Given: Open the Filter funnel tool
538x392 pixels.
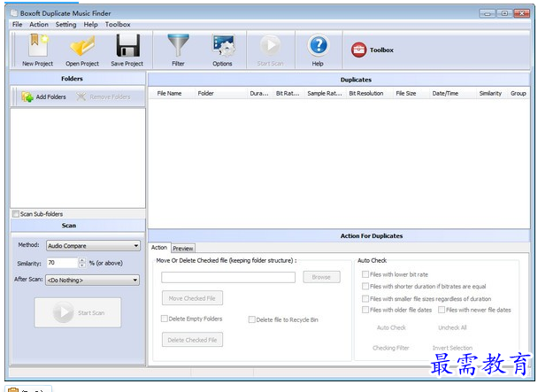Looking at the screenshot, I should tap(177, 47).
